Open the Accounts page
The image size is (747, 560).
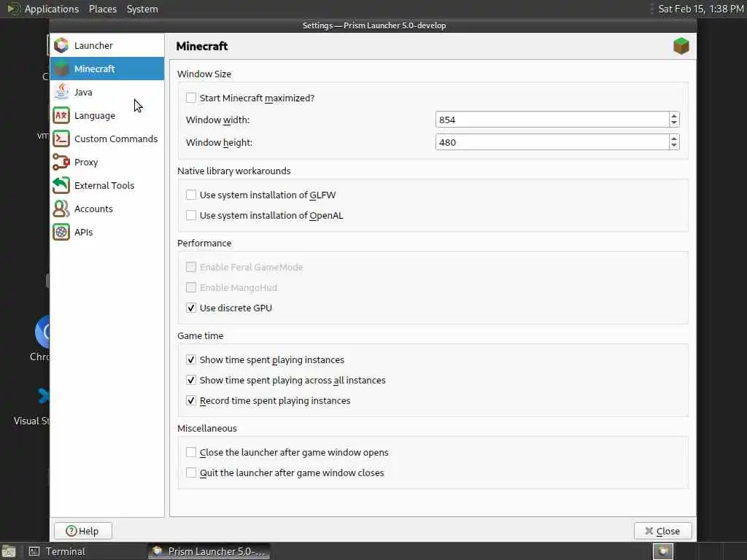(107, 209)
